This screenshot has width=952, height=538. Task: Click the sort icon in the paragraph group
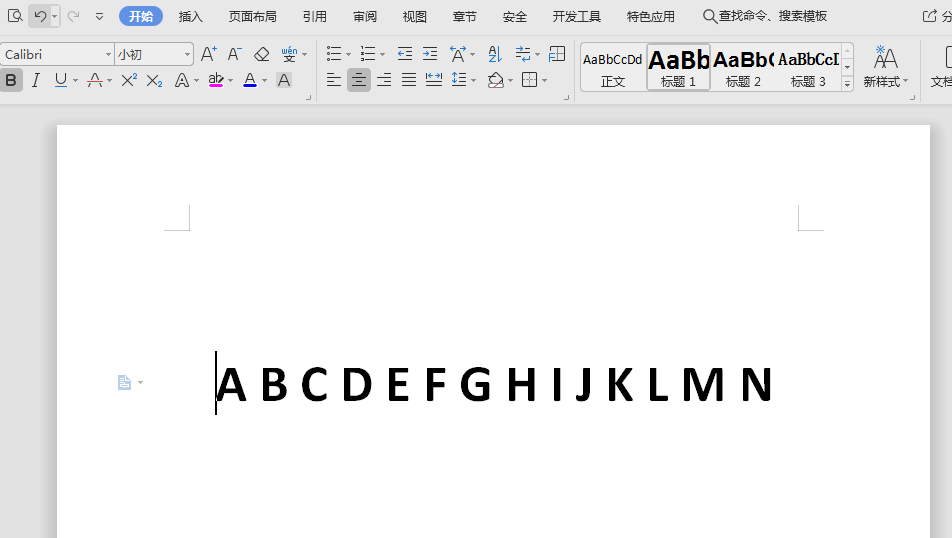pos(495,54)
